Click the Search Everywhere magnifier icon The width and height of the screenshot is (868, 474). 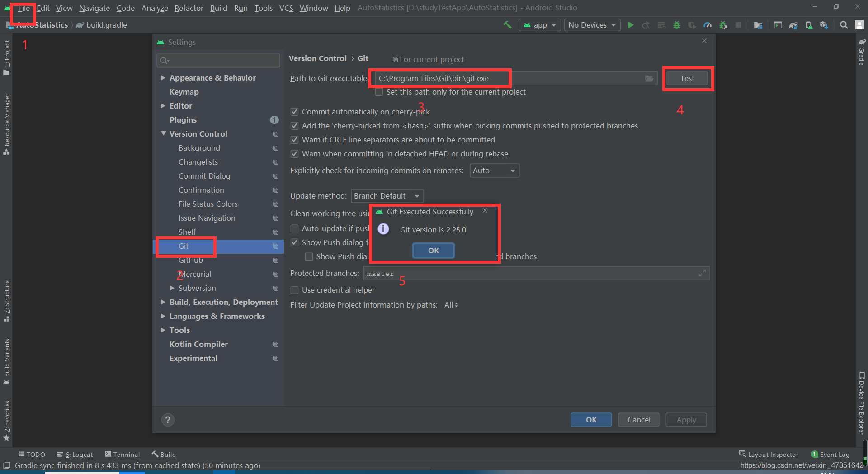click(844, 25)
